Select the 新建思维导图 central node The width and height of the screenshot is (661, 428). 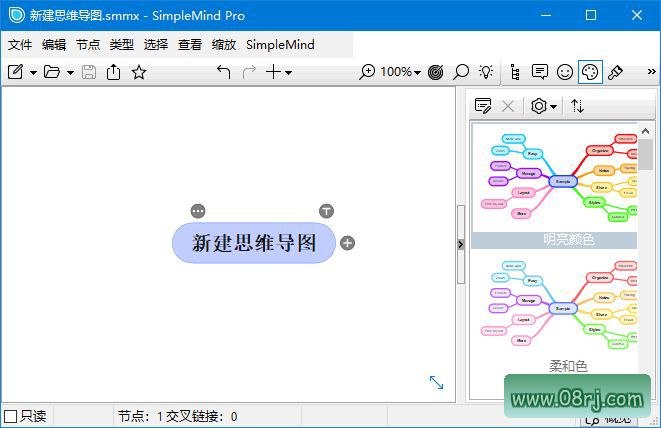(x=254, y=243)
